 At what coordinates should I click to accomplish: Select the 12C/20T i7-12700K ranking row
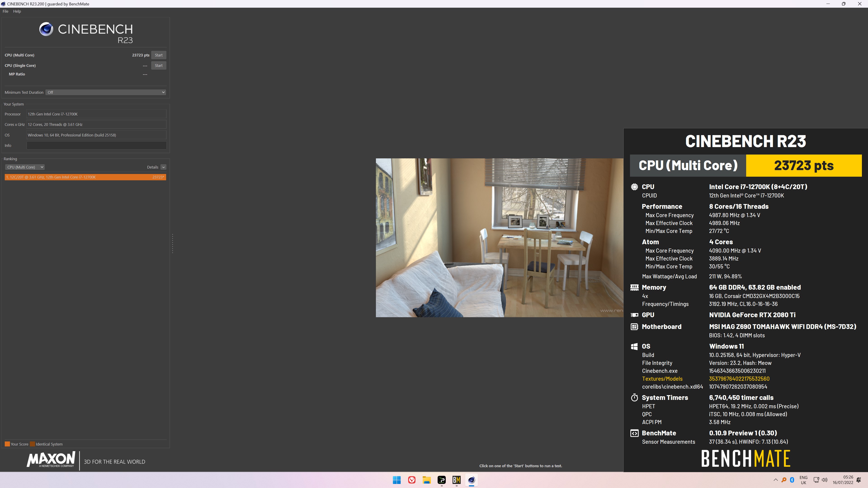(85, 177)
